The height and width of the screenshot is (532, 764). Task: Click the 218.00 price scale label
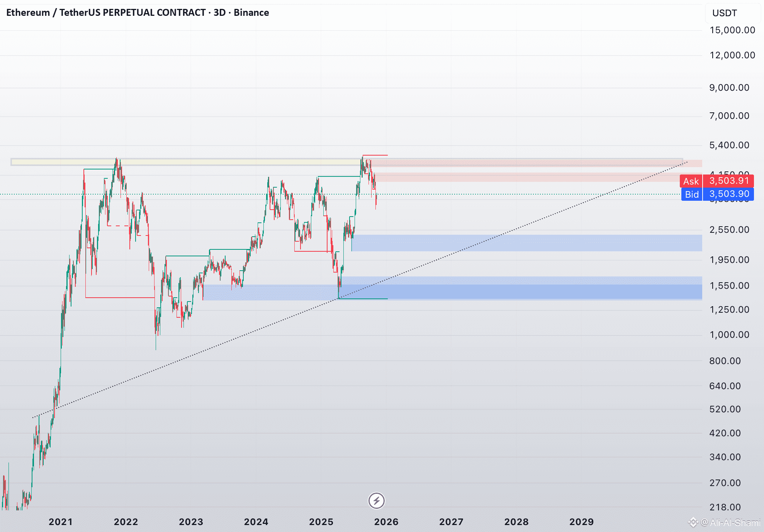(x=725, y=507)
